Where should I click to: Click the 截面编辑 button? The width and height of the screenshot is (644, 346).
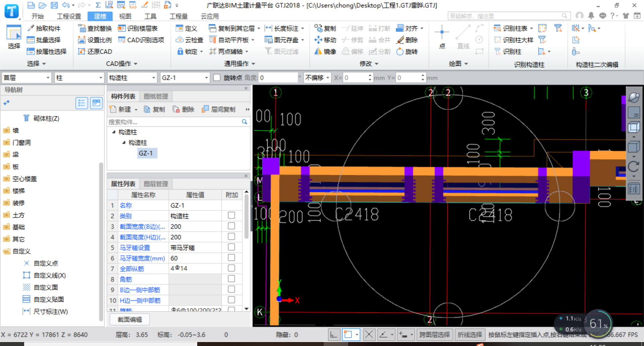(130, 320)
